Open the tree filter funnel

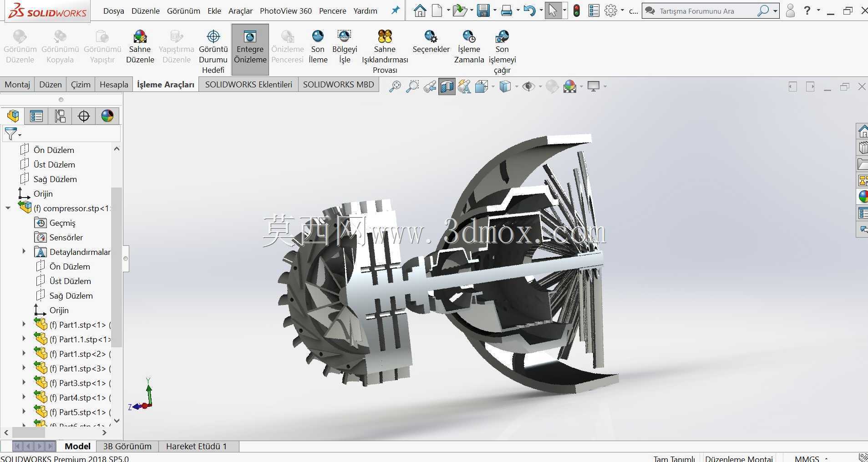pos(12,134)
